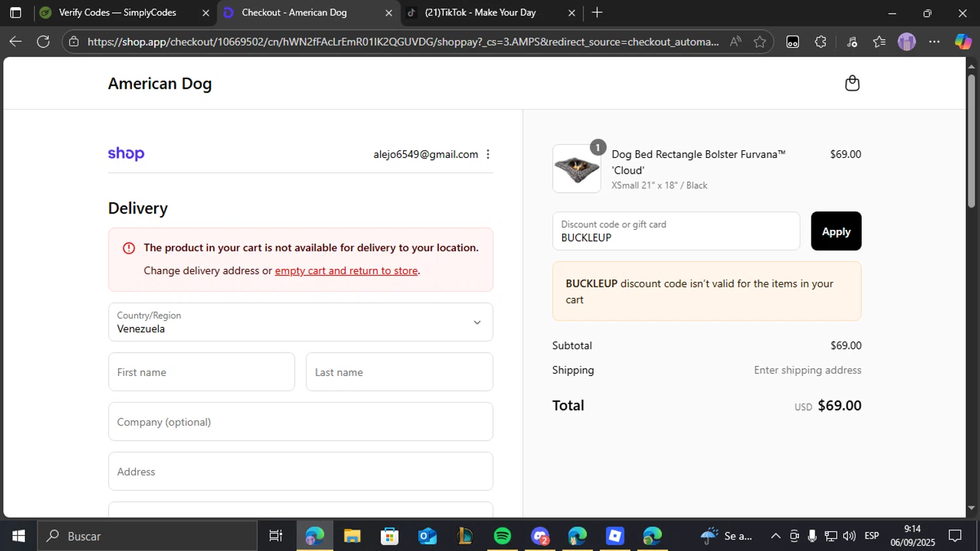Click the Dog Bed Rectangle Bolster Furvana product name
Screen dimensions: 980x551
698,162
